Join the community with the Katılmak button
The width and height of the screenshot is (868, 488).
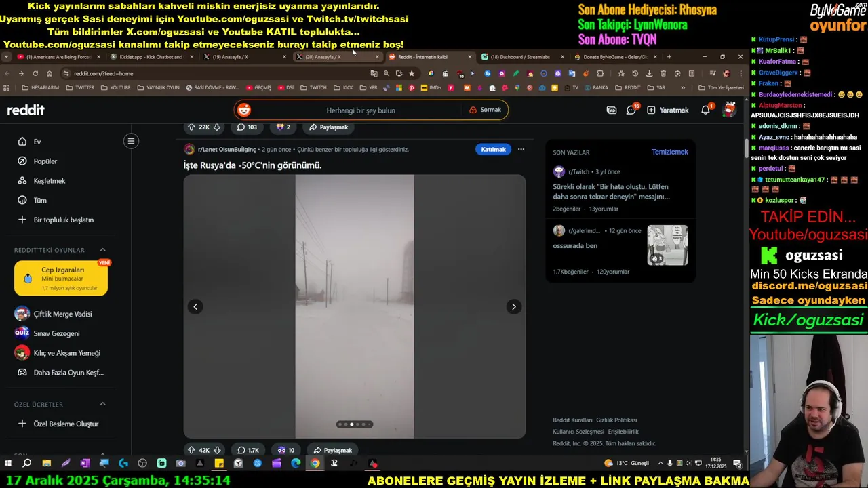point(493,149)
